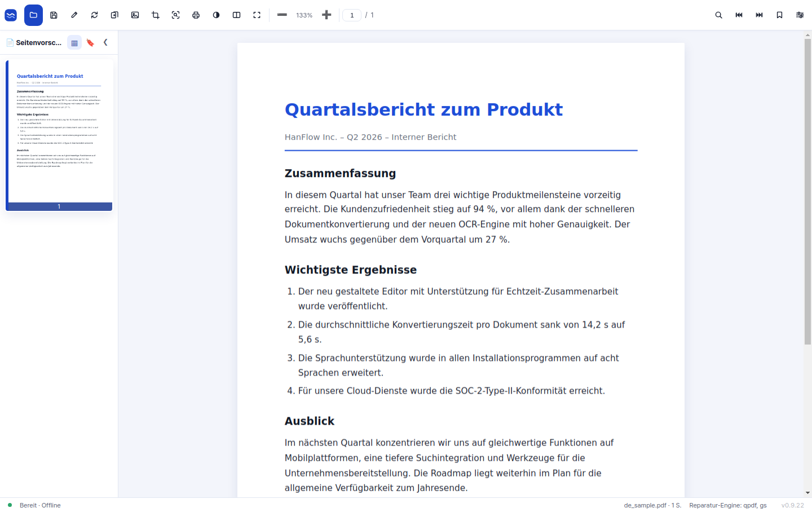The image size is (812, 512).
Task: Zoom out with the minus button
Action: (x=282, y=15)
